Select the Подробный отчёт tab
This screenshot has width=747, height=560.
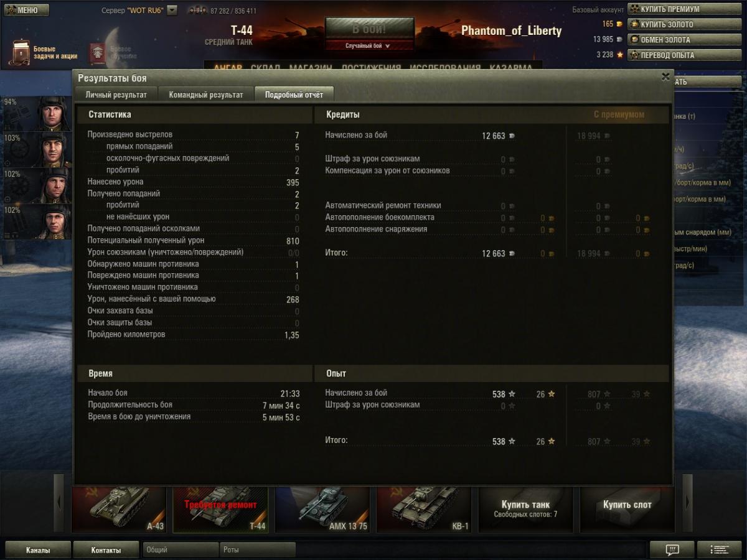(294, 95)
